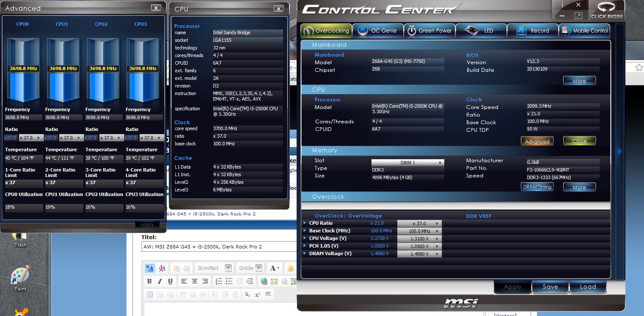This screenshot has height=316, width=644.
Task: Click the detach arrow icon in Control Center header
Action: click(578, 16)
